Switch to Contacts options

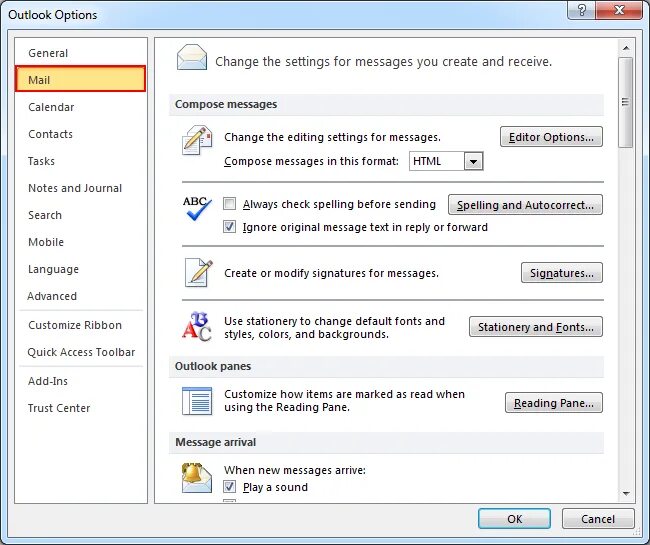[80, 134]
